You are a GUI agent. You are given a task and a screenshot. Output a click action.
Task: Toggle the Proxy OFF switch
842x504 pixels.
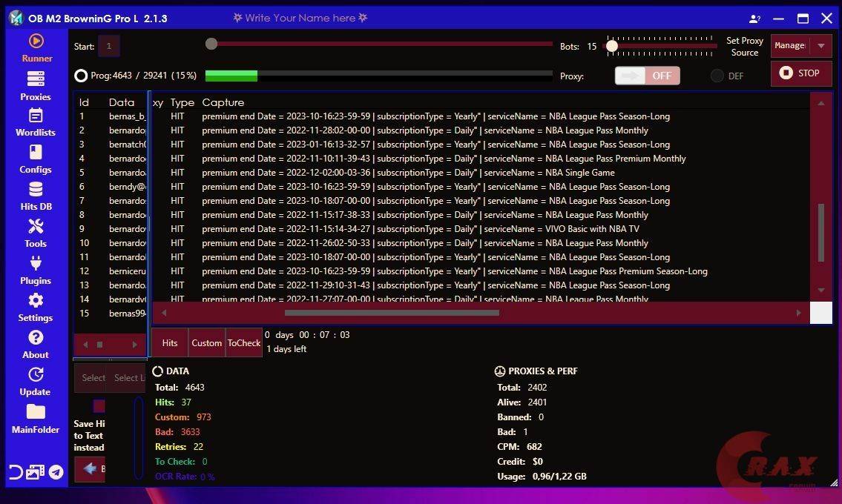pyautogui.click(x=647, y=76)
